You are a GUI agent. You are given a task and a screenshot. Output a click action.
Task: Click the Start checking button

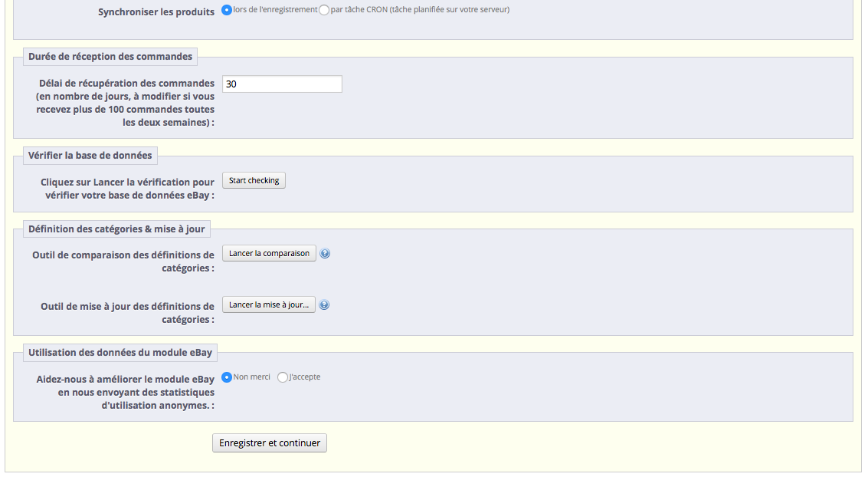(254, 181)
